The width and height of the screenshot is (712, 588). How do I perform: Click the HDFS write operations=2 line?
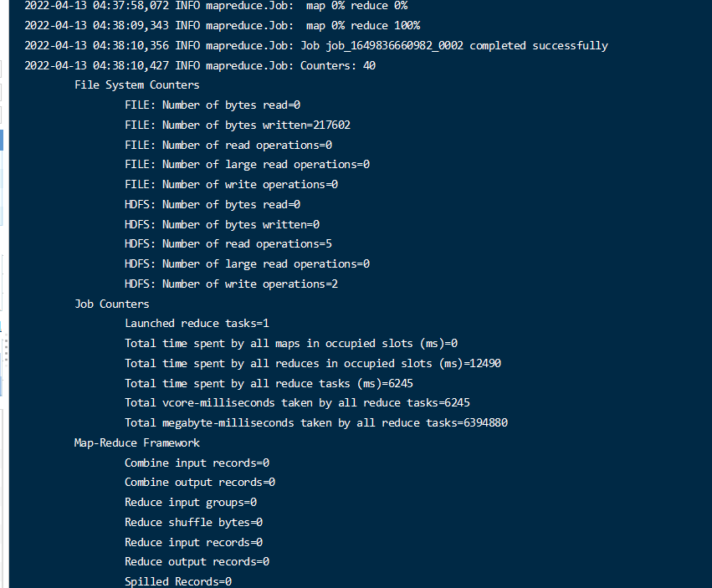231,284
